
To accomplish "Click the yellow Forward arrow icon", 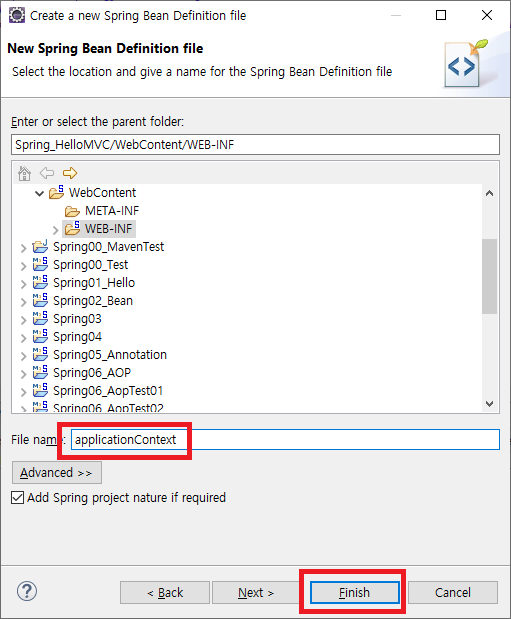I will click(x=70, y=173).
